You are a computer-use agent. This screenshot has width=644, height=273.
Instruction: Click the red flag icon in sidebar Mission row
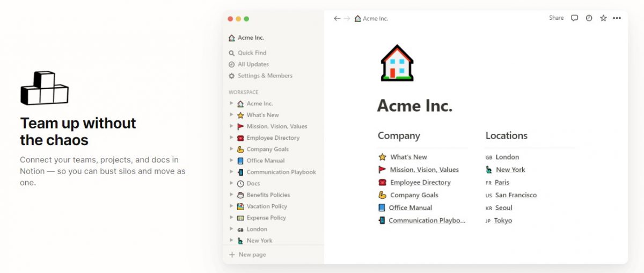240,126
